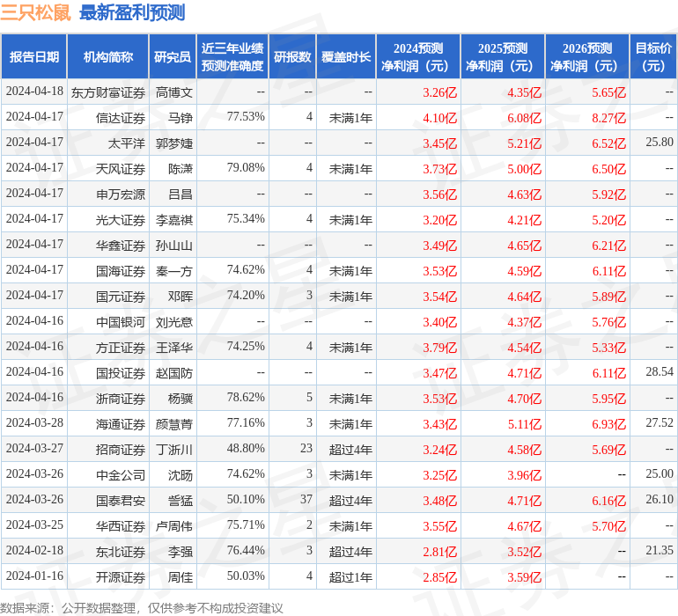Click date 2024-04-18
Image resolution: width=678 pixels, height=616 pixels.
(x=34, y=92)
